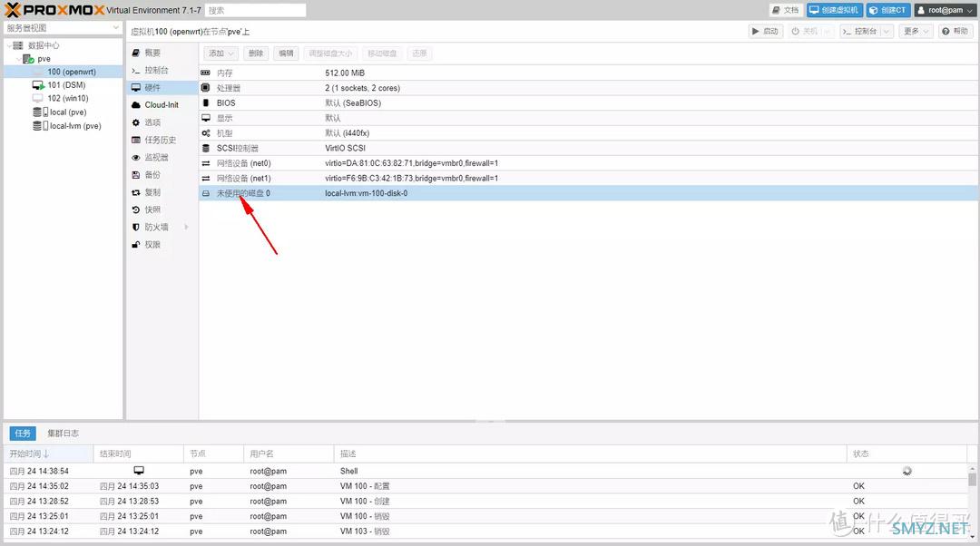Select the 内存 memory row
980x546 pixels.
coord(589,73)
